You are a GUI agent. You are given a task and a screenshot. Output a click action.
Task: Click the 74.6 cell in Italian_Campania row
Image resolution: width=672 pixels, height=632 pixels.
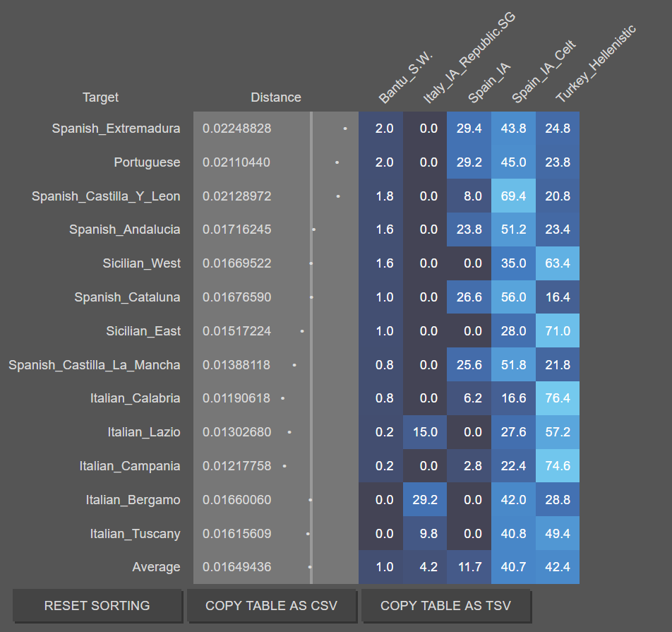point(558,465)
